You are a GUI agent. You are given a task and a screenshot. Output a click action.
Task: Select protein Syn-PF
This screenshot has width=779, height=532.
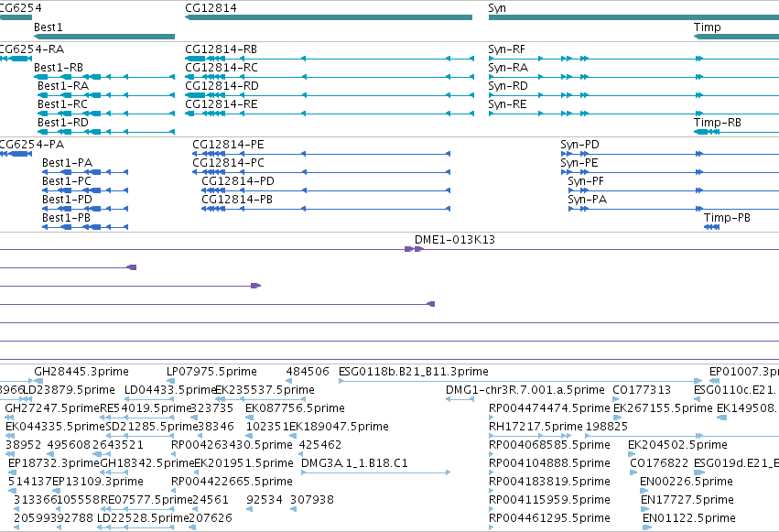tap(673, 190)
